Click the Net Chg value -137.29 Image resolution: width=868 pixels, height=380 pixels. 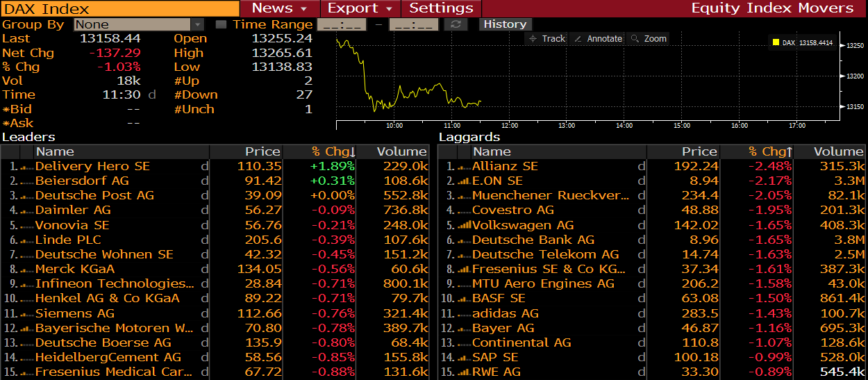pyautogui.click(x=115, y=53)
